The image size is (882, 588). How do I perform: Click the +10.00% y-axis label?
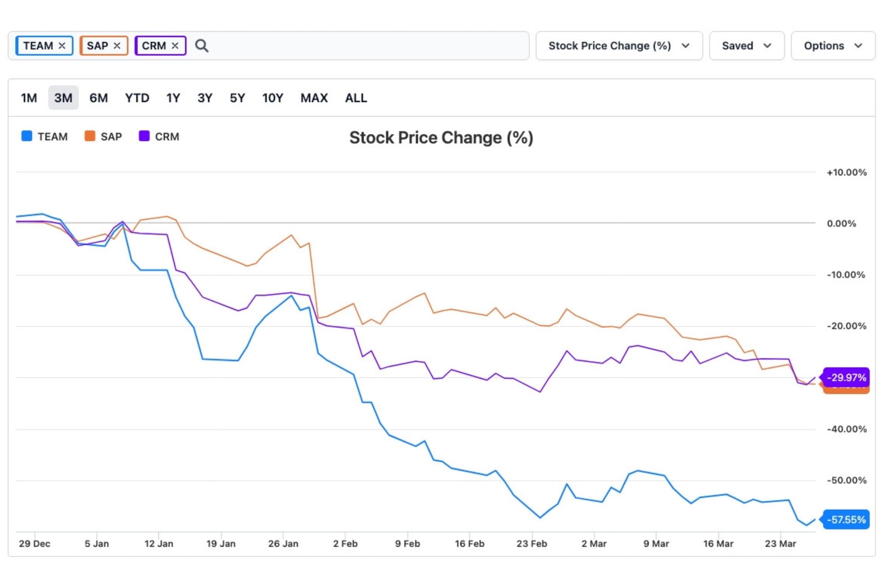click(847, 173)
